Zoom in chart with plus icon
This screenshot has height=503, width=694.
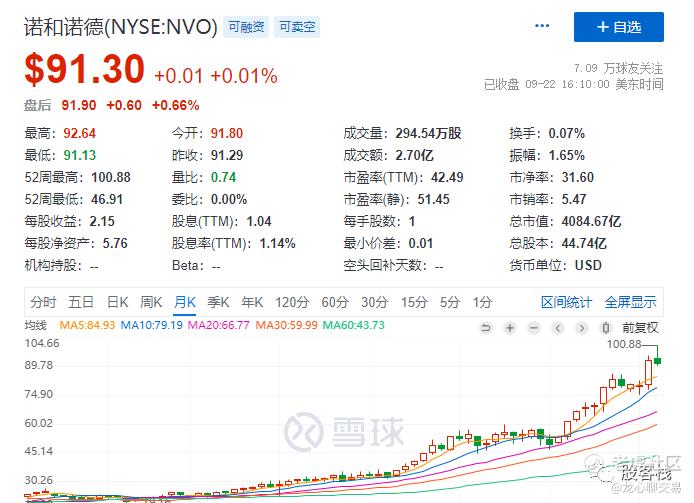tap(510, 328)
